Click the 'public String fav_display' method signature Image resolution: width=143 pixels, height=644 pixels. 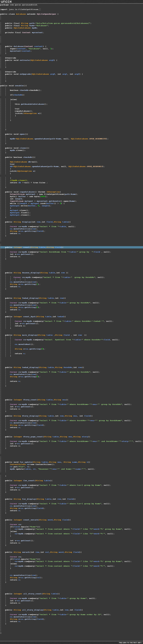click(40, 499)
